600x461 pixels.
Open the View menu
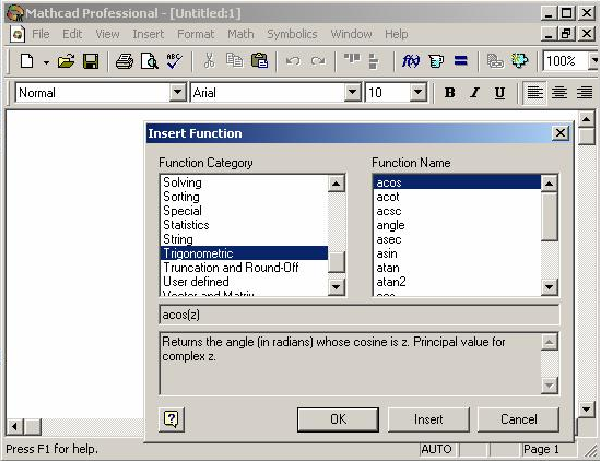[x=107, y=34]
